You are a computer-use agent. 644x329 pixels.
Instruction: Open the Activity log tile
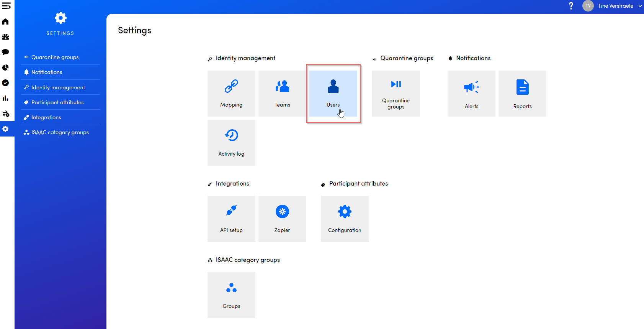231,142
